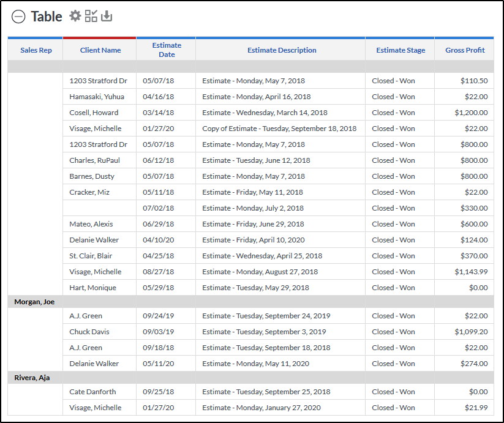504x423 pixels.
Task: Select the $21.99 gross profit value
Action: coord(476,408)
